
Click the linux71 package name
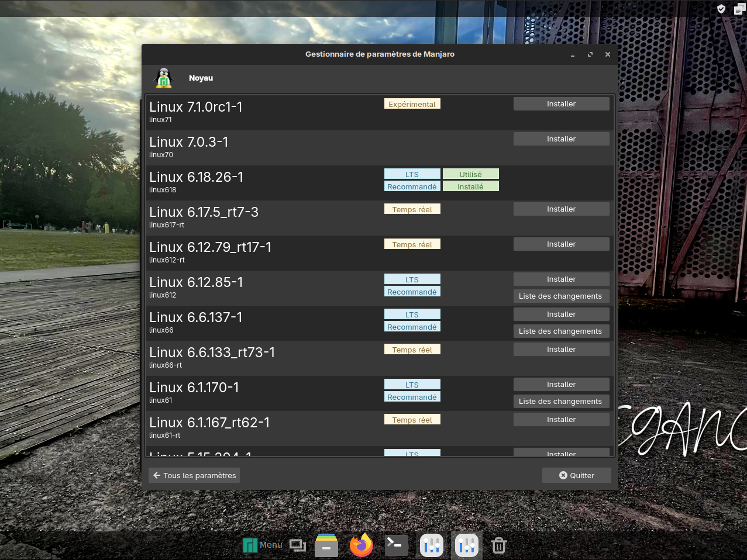[x=161, y=120]
